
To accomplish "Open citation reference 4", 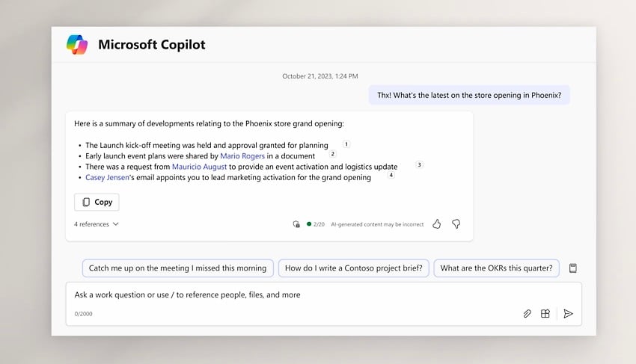I will pos(391,175).
